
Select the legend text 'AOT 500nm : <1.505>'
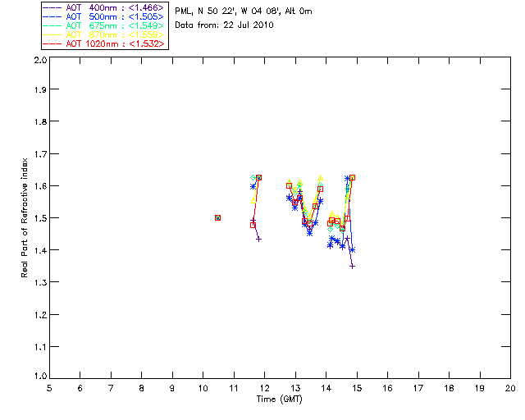115,16
